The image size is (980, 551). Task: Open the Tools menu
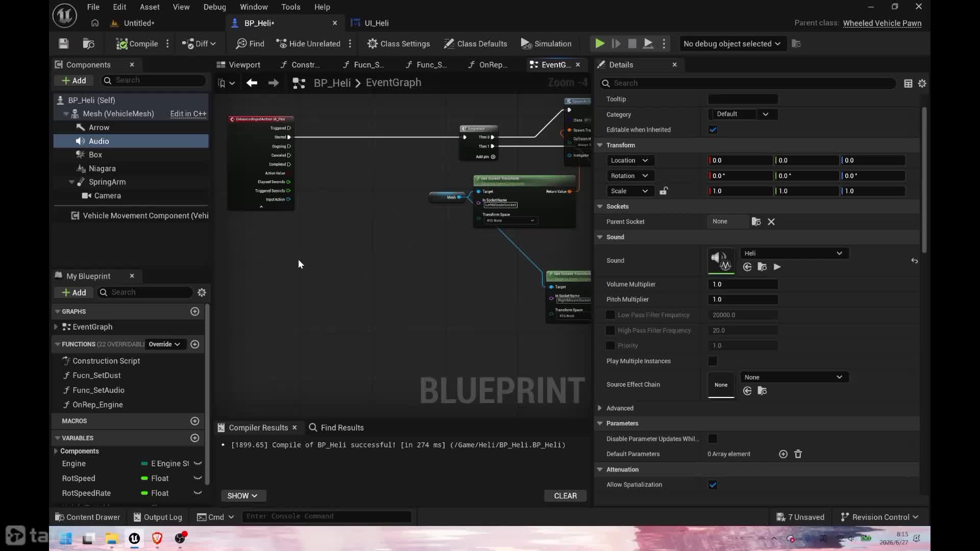click(x=290, y=7)
